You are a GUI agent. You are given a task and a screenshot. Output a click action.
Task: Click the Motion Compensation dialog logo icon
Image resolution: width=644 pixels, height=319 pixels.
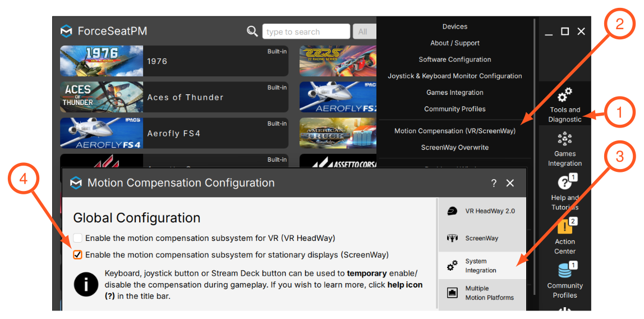(x=76, y=183)
